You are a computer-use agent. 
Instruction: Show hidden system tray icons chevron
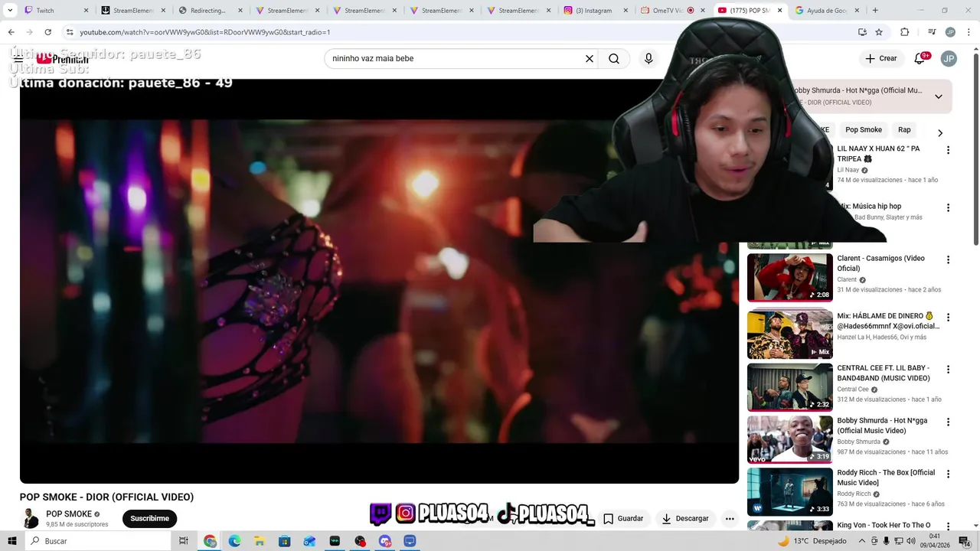(863, 541)
